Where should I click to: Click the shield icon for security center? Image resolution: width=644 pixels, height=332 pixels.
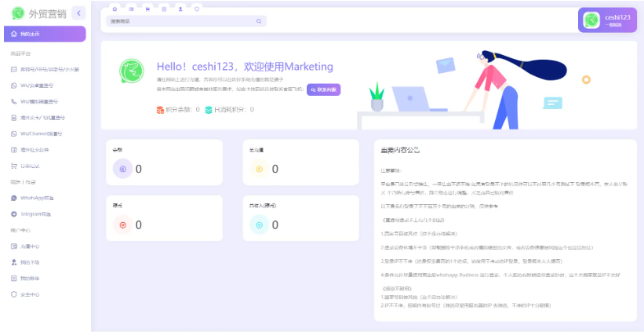[13, 294]
